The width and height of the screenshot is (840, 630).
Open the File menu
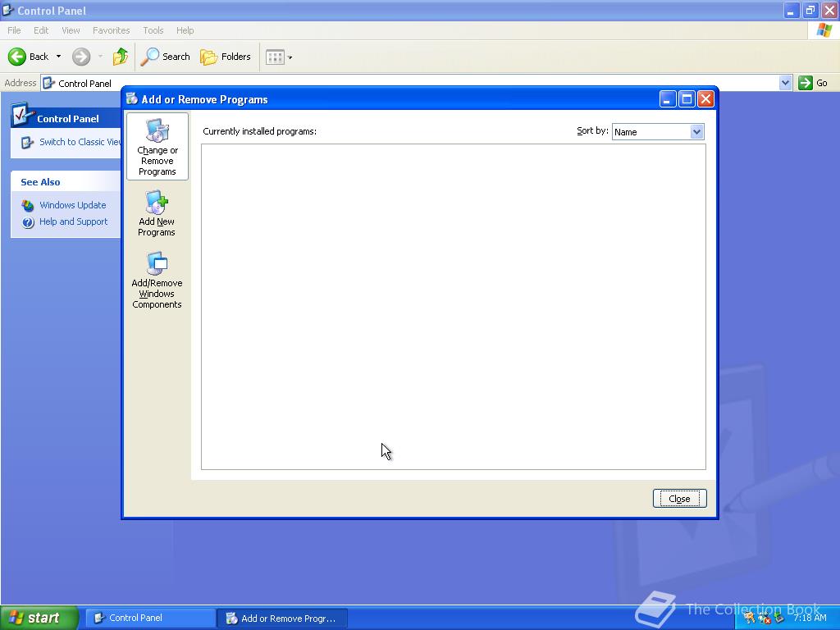point(14,30)
